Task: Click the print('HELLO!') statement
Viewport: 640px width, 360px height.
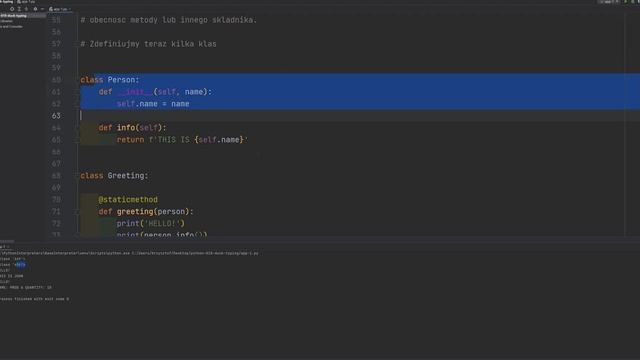Action: pos(151,224)
